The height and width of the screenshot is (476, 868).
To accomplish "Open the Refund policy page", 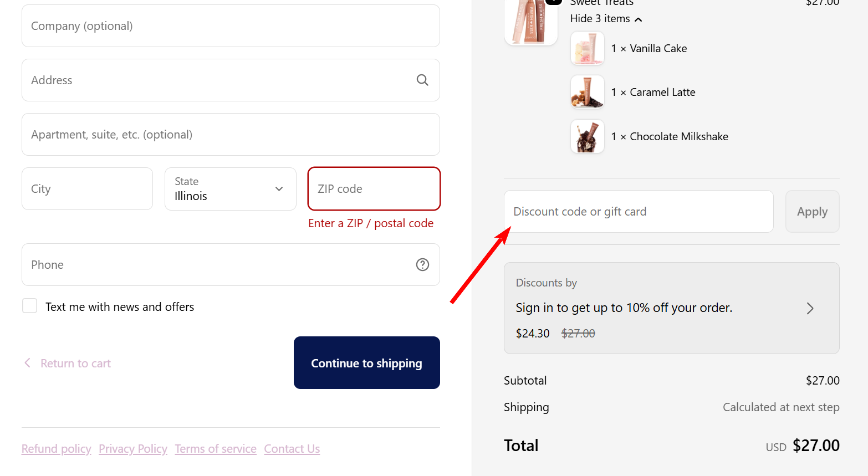I will (56, 448).
